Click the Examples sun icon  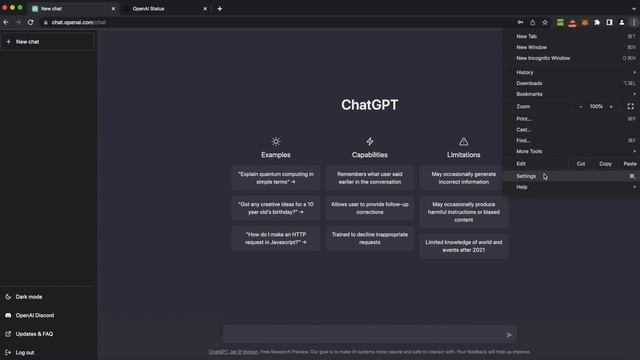pos(276,142)
